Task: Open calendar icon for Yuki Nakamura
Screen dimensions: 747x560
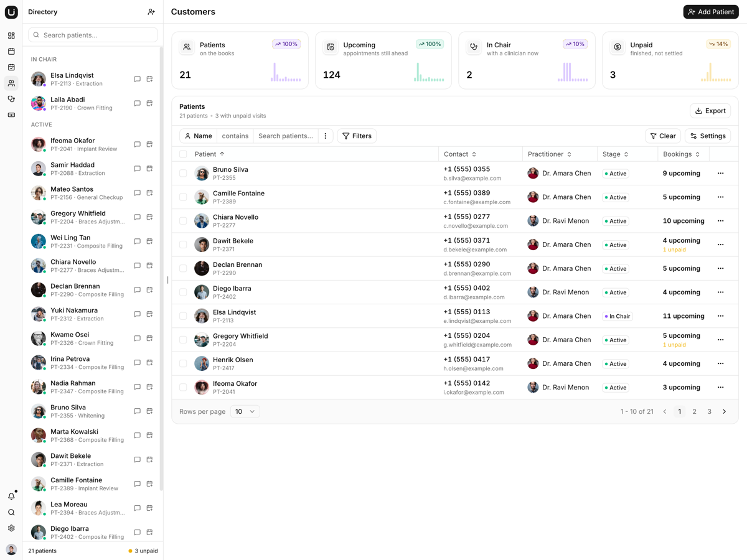Action: (149, 314)
